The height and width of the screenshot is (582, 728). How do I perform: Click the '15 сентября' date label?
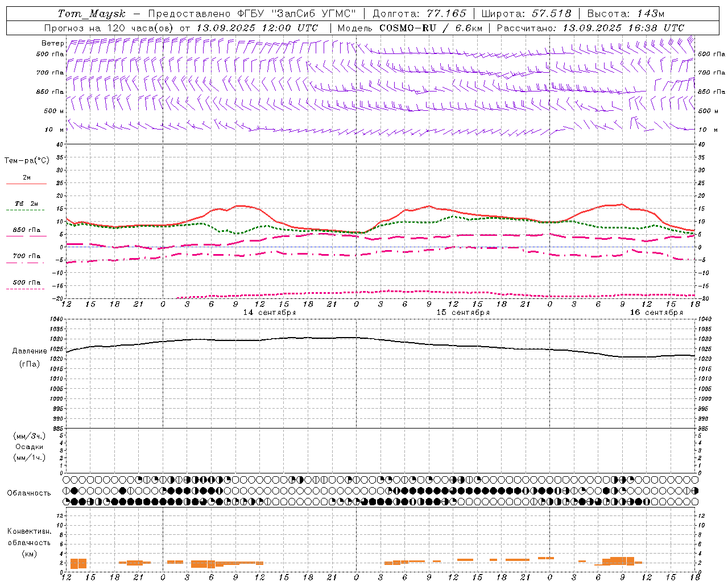(463, 313)
